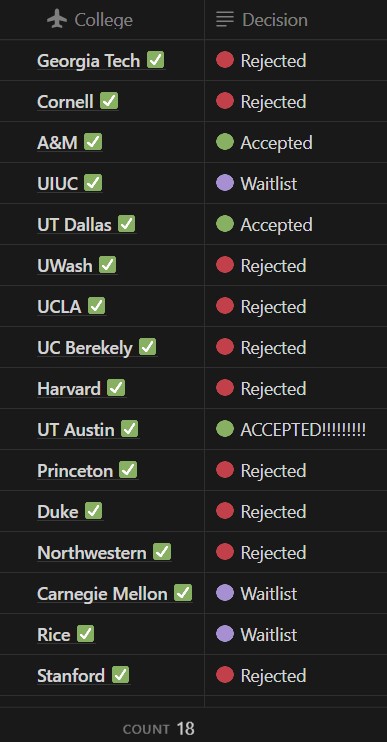Open the UT Dallas page
Viewport: 387px width, 742px height.
click(x=74, y=224)
